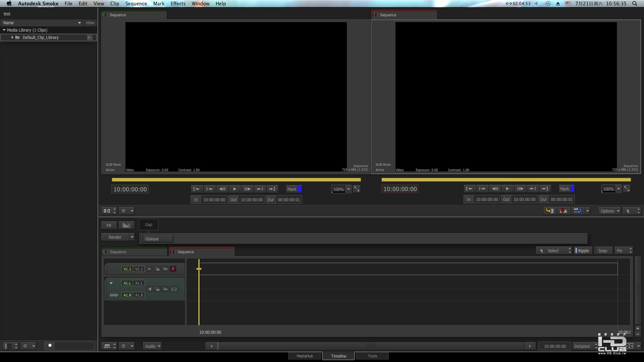
Task: Click right viewer fullscreen expand icon
Action: pos(627,189)
